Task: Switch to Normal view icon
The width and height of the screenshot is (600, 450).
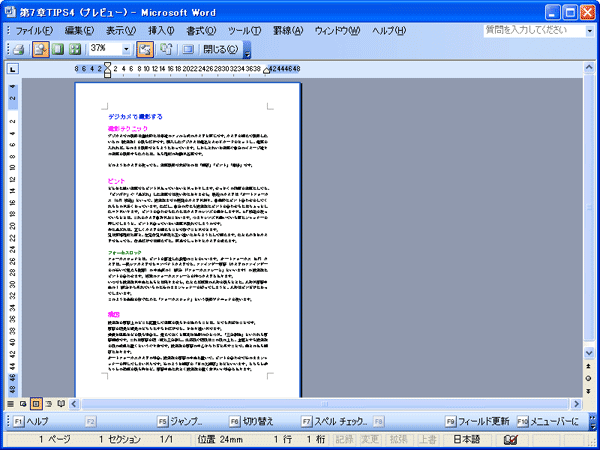Action: [11, 404]
